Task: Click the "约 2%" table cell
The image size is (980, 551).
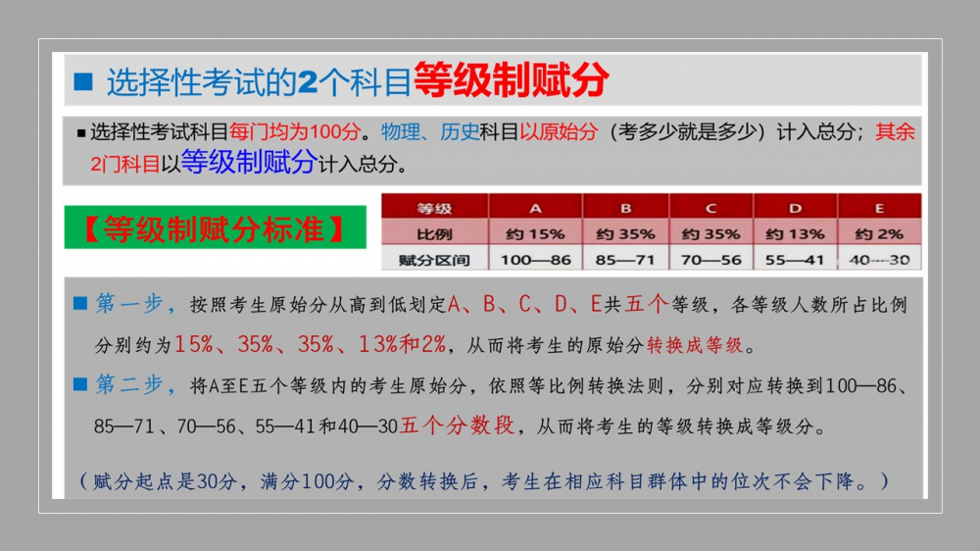Action: (x=879, y=234)
